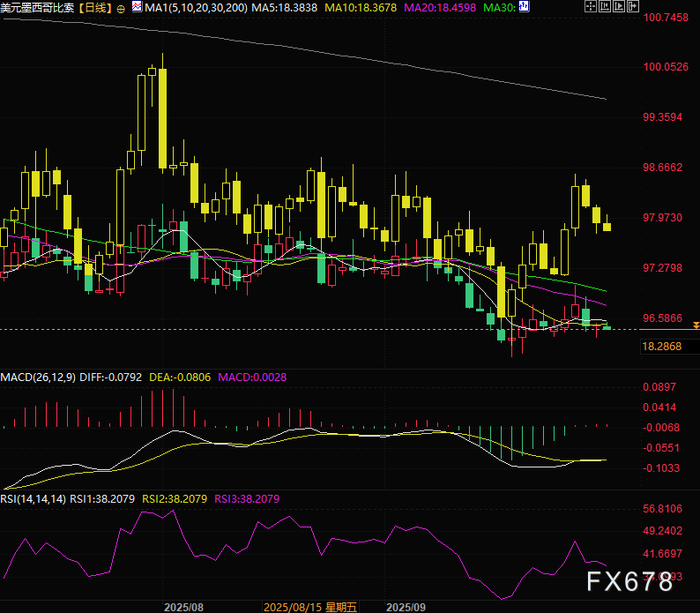
Task: Click the MA10:18.3678 yellow label
Action: click(362, 8)
